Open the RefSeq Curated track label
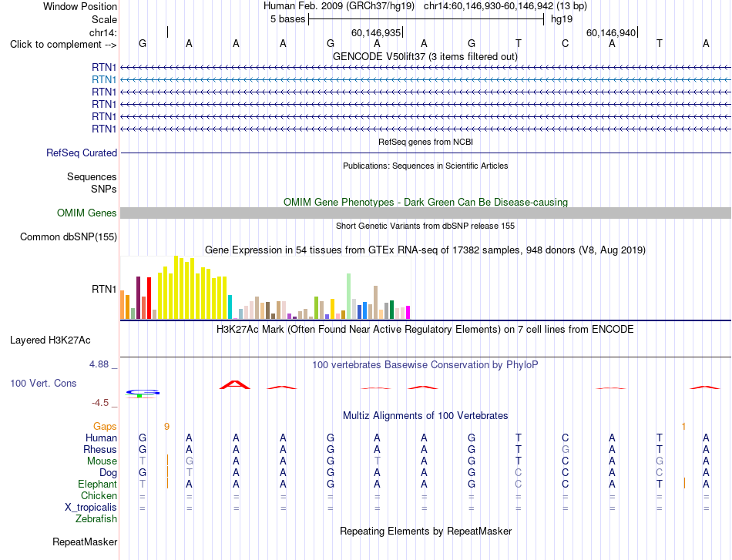732x560 pixels. point(82,153)
